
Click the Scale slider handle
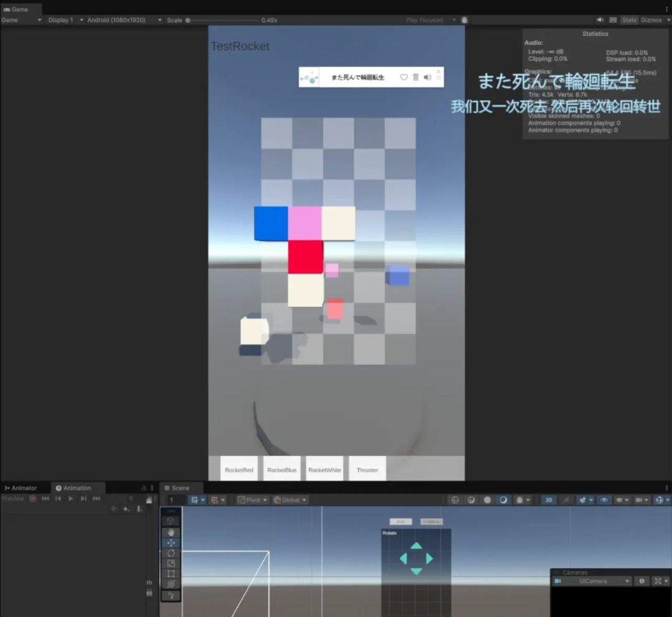click(x=188, y=20)
